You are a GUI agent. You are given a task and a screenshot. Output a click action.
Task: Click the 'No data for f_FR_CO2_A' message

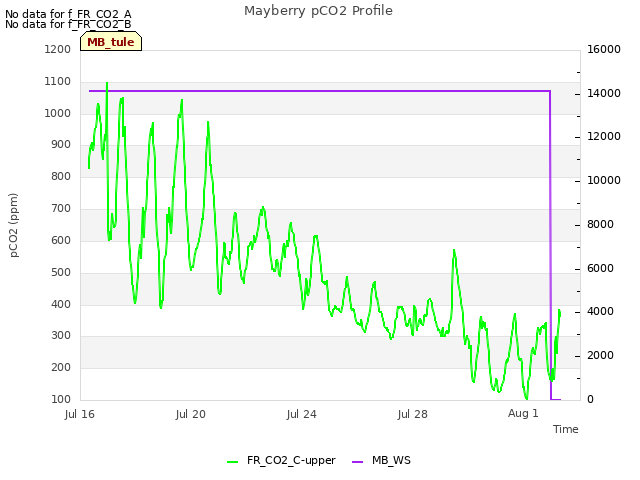(x=68, y=14)
